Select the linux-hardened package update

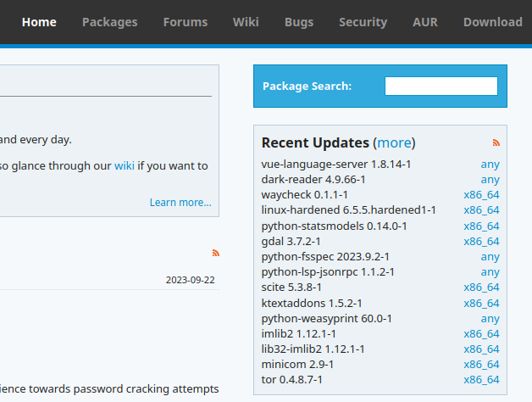pos(348,210)
